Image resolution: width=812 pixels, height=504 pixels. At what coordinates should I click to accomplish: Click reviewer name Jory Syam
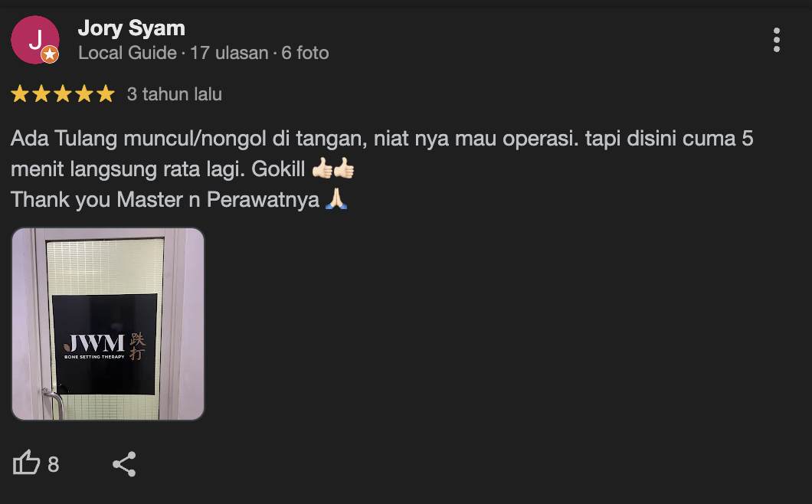tap(132, 28)
